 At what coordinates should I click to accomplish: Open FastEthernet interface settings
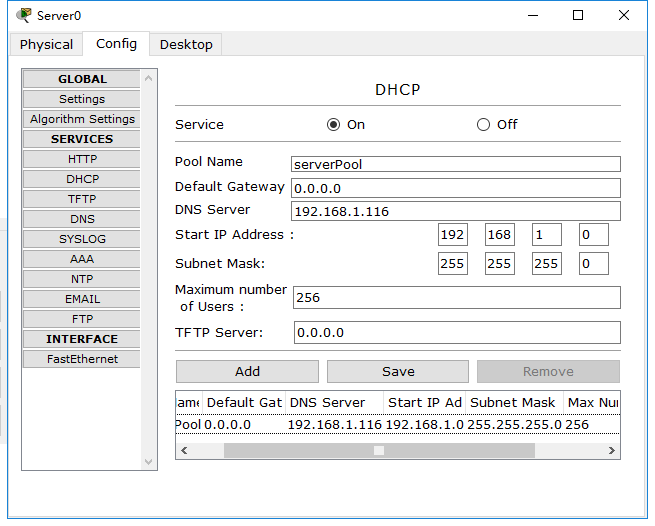coord(82,359)
